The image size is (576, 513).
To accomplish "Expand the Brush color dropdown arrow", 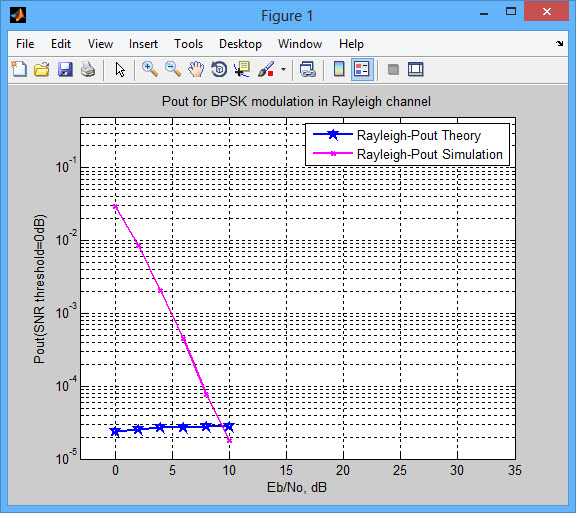I will tap(283, 69).
